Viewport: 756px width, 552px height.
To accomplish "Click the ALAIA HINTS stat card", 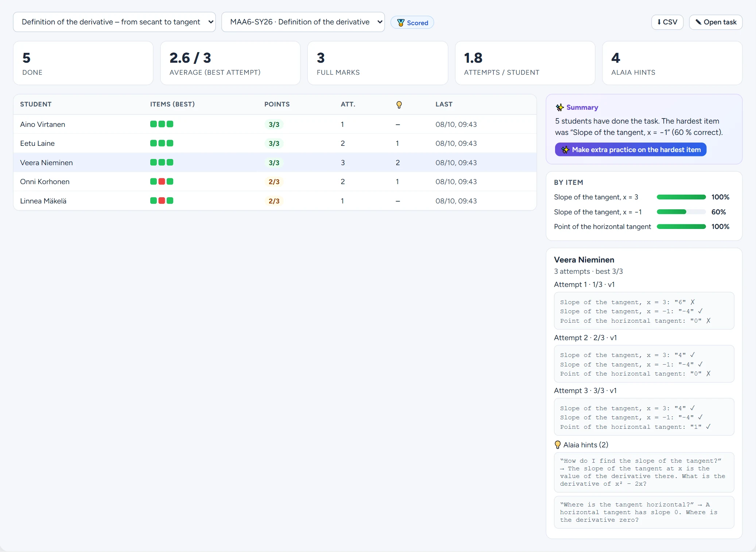I will pos(672,63).
